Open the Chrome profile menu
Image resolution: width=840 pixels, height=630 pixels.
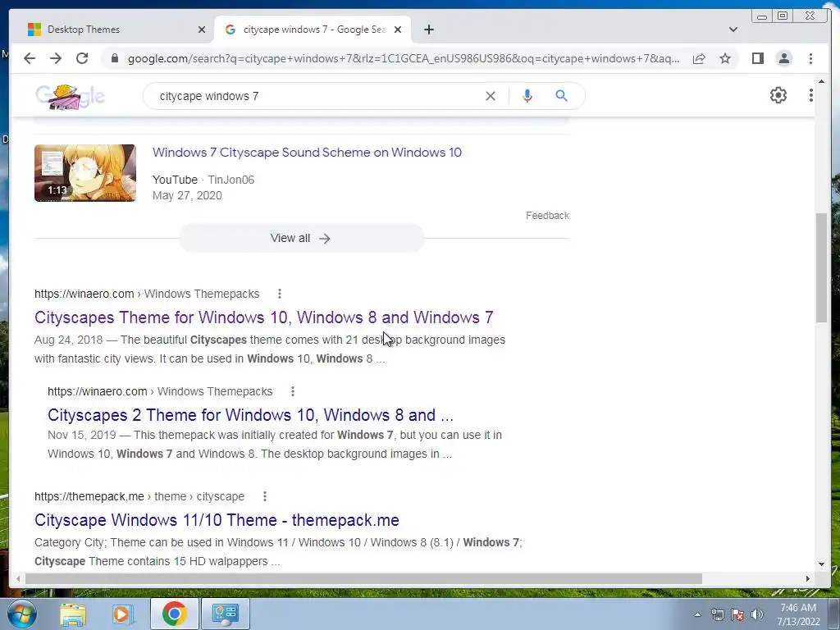783,58
